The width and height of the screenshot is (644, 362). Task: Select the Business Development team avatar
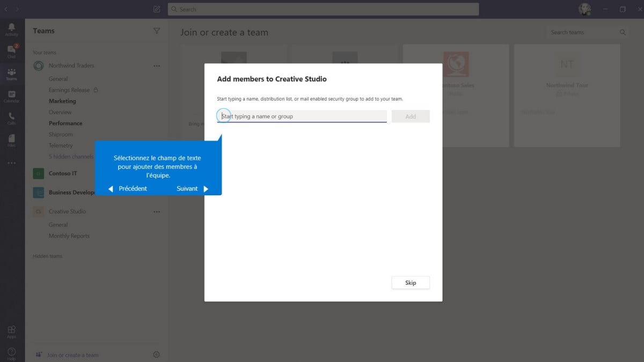[39, 193]
